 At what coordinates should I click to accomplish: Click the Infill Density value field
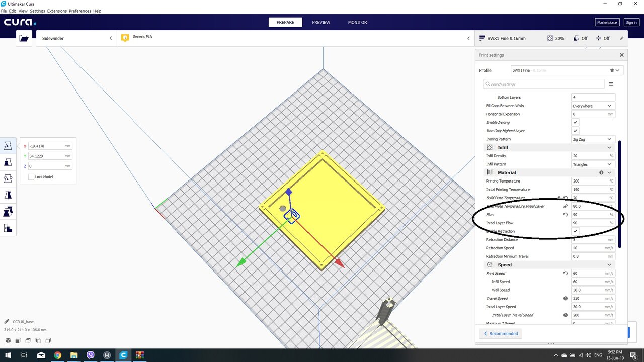pos(593,156)
